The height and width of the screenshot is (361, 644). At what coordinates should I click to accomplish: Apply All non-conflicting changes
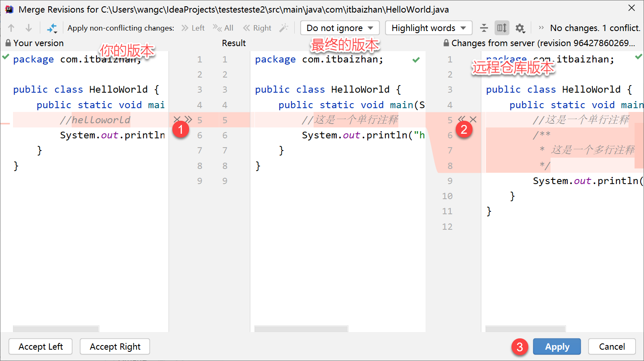coord(223,28)
